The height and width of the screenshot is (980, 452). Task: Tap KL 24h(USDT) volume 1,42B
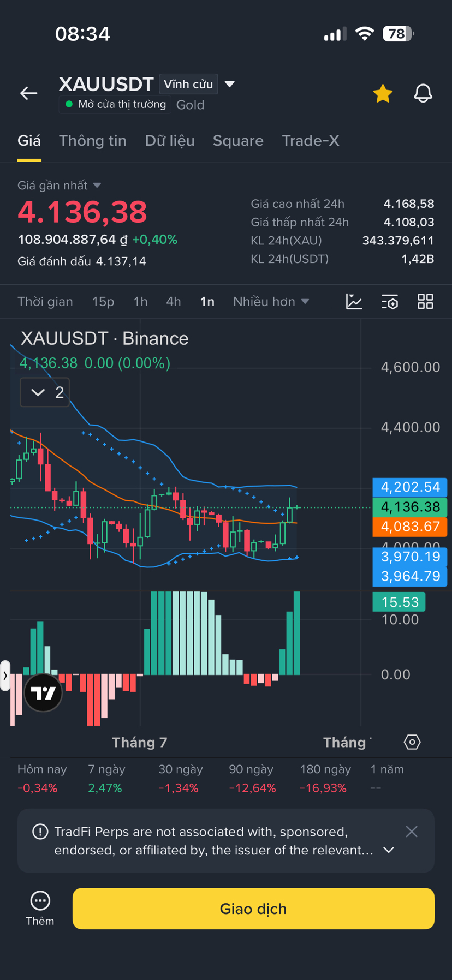418,259
